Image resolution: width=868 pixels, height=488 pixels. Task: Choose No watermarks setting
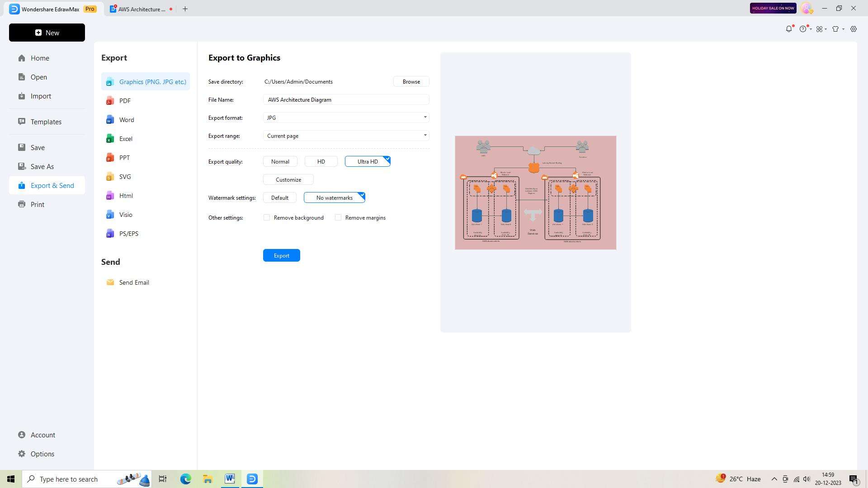(335, 197)
